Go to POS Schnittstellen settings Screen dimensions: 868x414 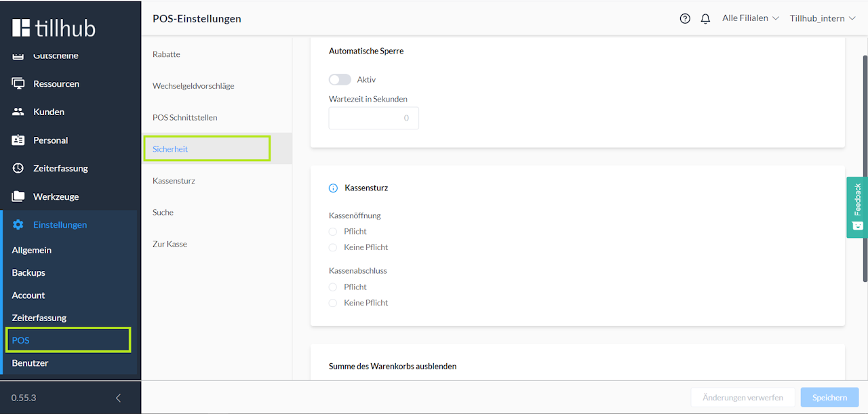[184, 118]
